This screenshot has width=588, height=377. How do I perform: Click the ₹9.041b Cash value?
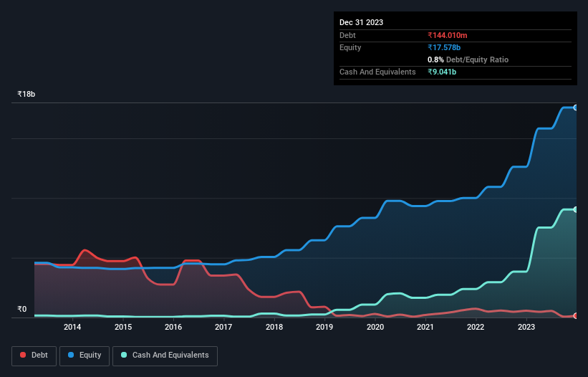click(x=442, y=72)
